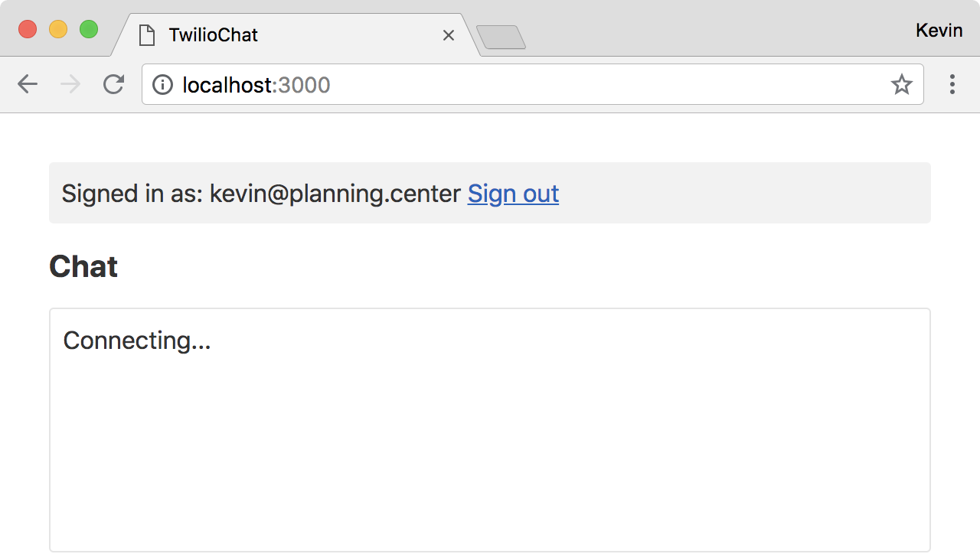Close the TwilioChat tab
This screenshot has height=554, width=980.
click(x=449, y=35)
